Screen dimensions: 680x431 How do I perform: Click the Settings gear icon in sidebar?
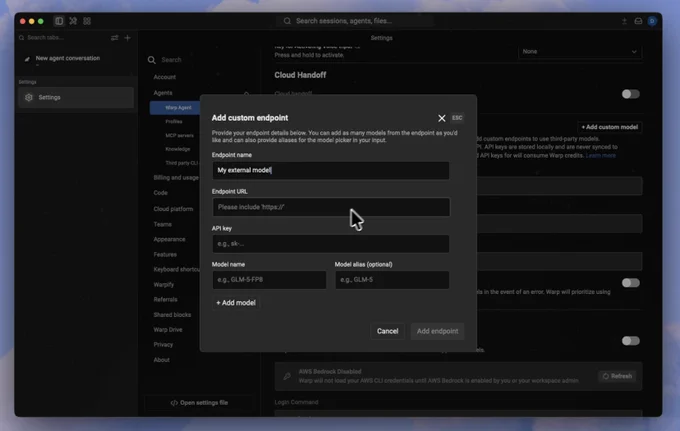[29, 98]
